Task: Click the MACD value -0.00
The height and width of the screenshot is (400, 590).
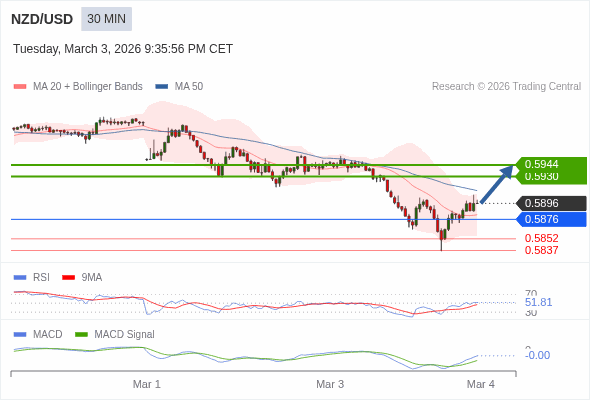Action: pyautogui.click(x=538, y=355)
